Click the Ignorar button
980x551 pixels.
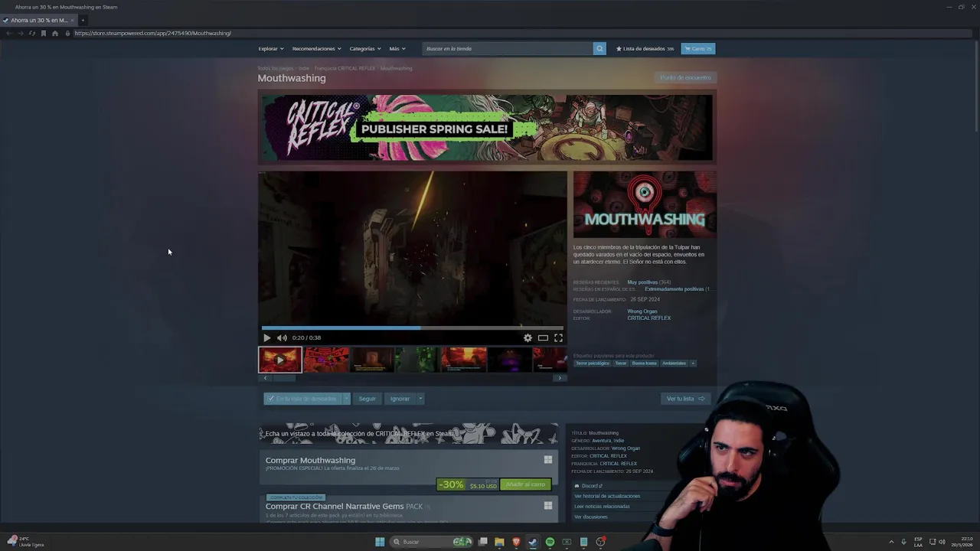[400, 399]
